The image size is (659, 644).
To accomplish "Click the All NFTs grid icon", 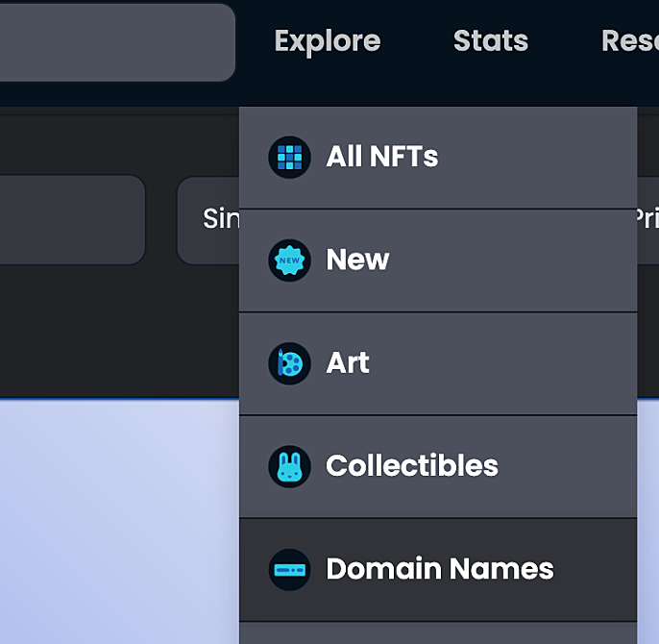I will tap(289, 157).
